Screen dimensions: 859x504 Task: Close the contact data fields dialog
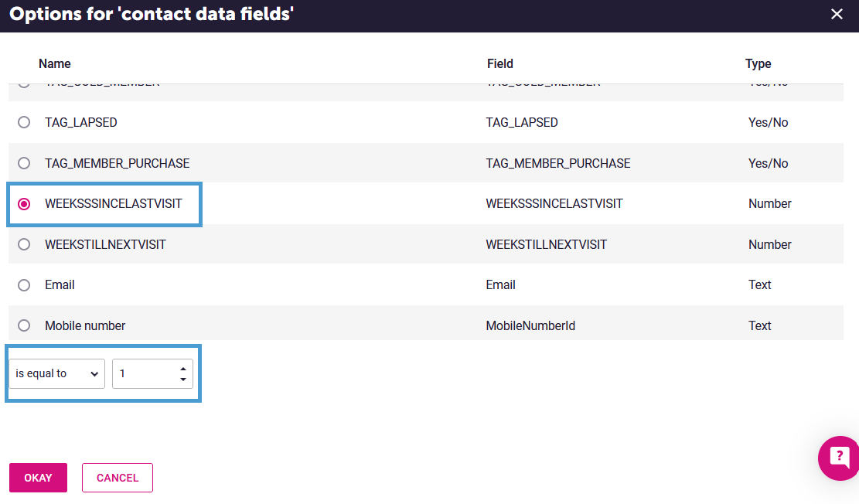coord(836,14)
